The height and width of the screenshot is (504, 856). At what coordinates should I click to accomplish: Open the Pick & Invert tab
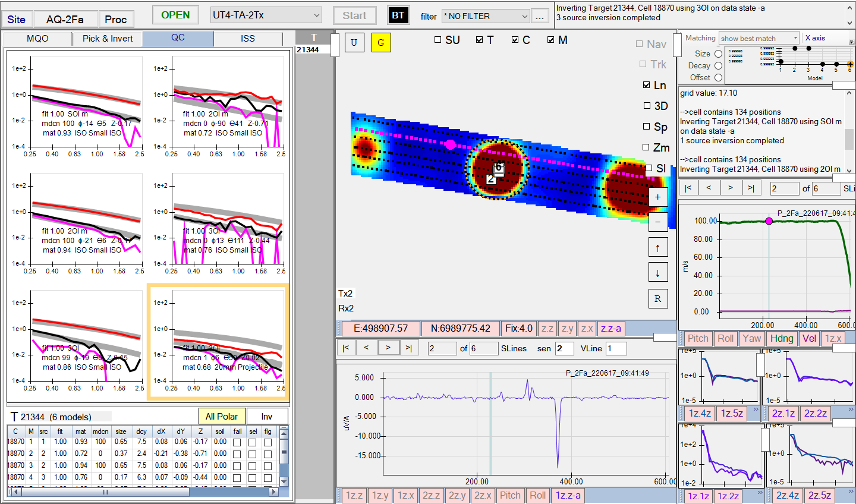[108, 39]
